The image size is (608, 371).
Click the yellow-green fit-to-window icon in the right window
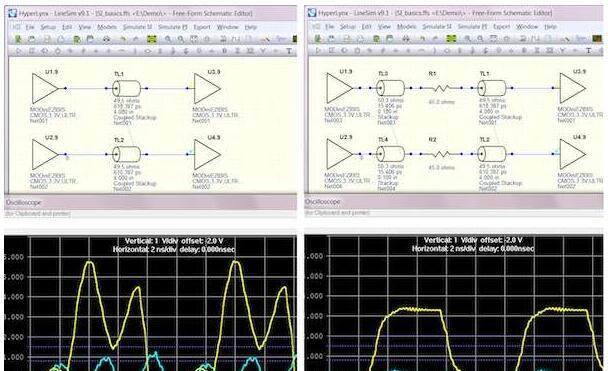click(451, 39)
